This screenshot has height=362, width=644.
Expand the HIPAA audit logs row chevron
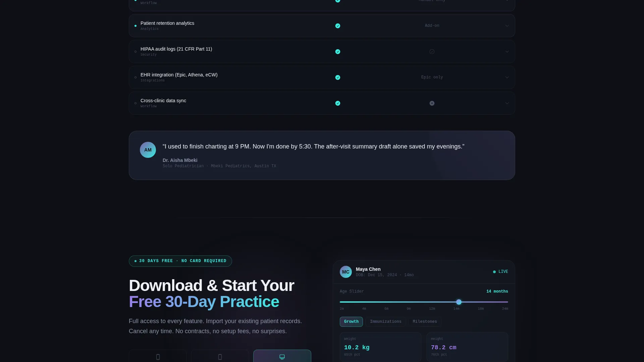[x=507, y=52]
